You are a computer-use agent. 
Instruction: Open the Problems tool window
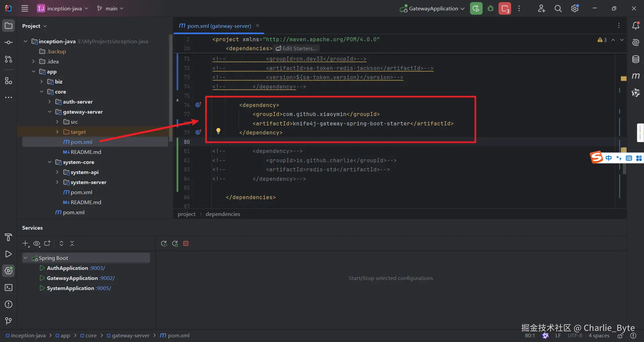[x=9, y=304]
